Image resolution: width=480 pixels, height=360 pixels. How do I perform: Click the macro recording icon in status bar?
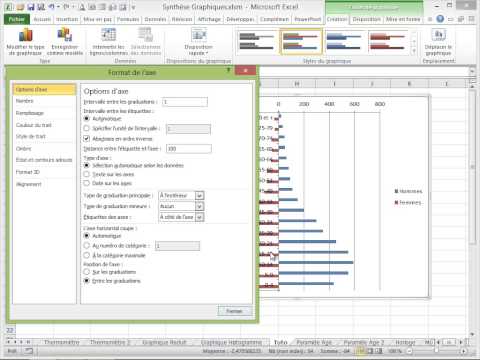[x=29, y=351]
